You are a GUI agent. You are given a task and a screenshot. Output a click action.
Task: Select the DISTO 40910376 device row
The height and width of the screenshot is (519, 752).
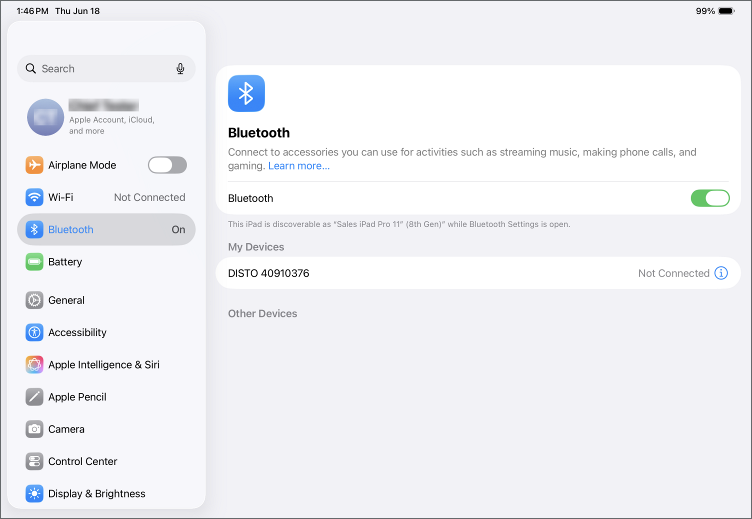tap(478, 273)
